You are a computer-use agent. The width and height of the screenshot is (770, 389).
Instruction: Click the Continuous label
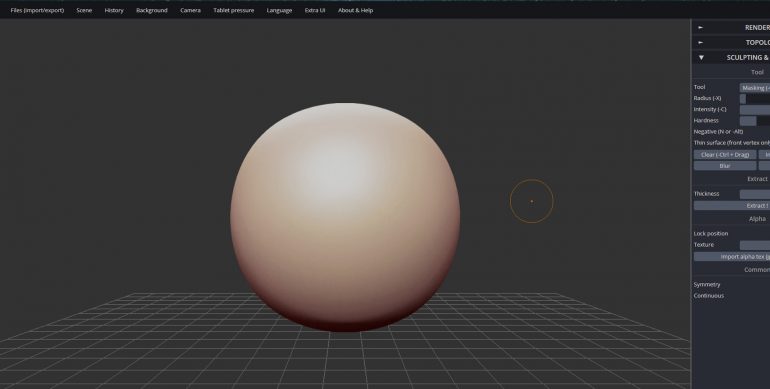tap(709, 296)
